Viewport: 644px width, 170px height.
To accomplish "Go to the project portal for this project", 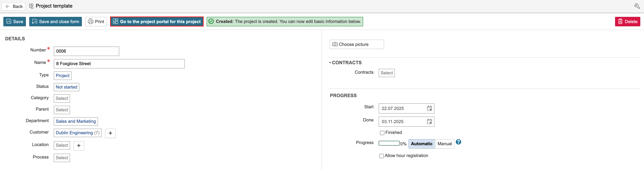I will point(157,22).
